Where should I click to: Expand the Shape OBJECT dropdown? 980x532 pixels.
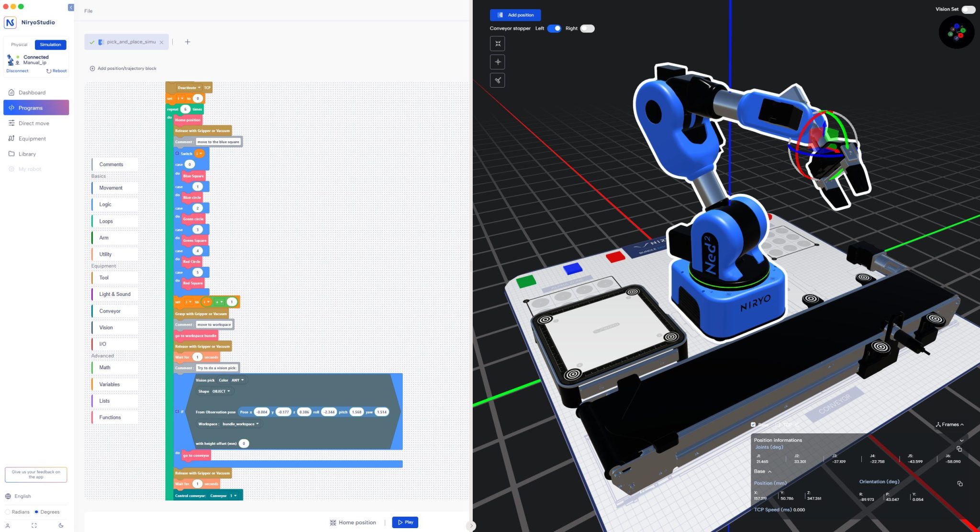(220, 391)
